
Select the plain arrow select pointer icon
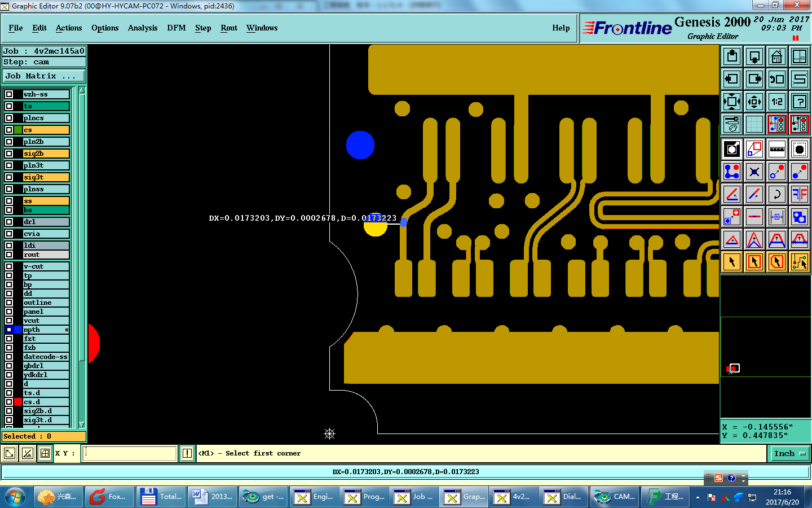(x=732, y=262)
